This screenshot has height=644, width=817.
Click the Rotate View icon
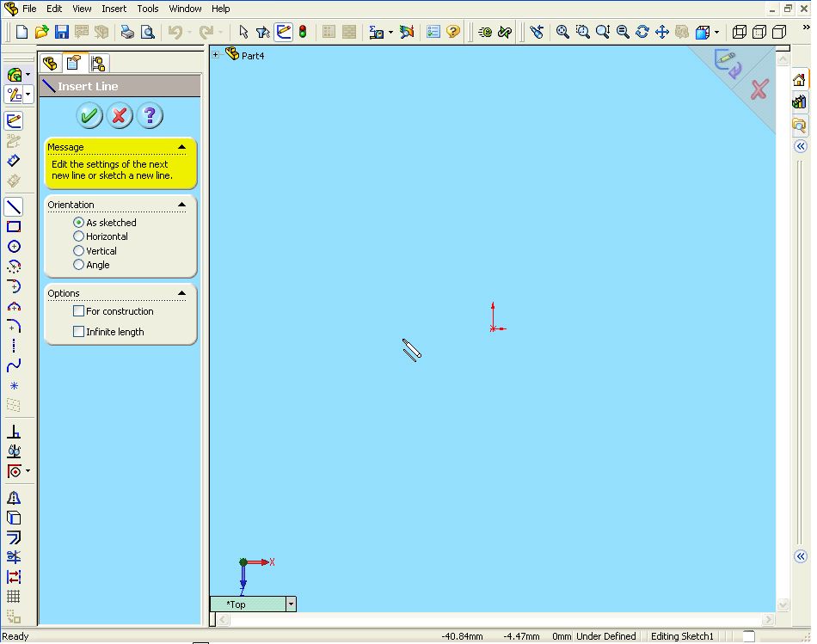(x=642, y=33)
